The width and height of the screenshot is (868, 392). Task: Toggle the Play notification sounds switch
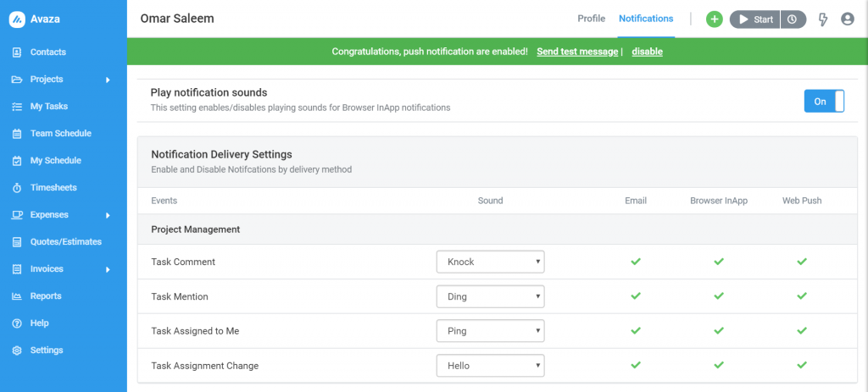824,102
